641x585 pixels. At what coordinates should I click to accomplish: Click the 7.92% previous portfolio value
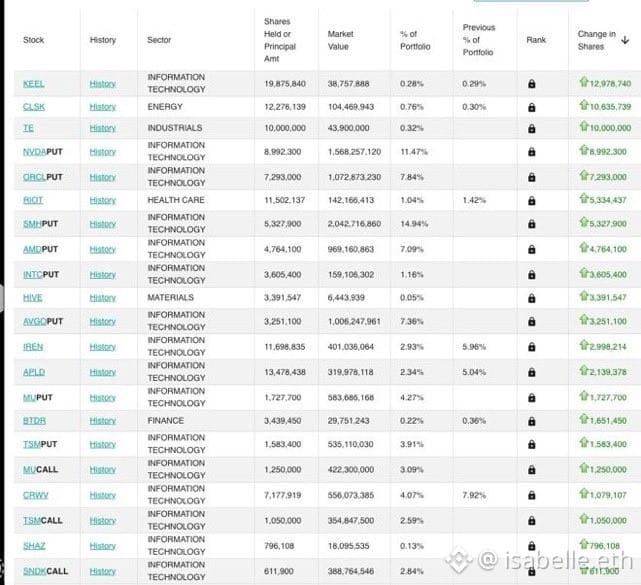[x=474, y=495]
